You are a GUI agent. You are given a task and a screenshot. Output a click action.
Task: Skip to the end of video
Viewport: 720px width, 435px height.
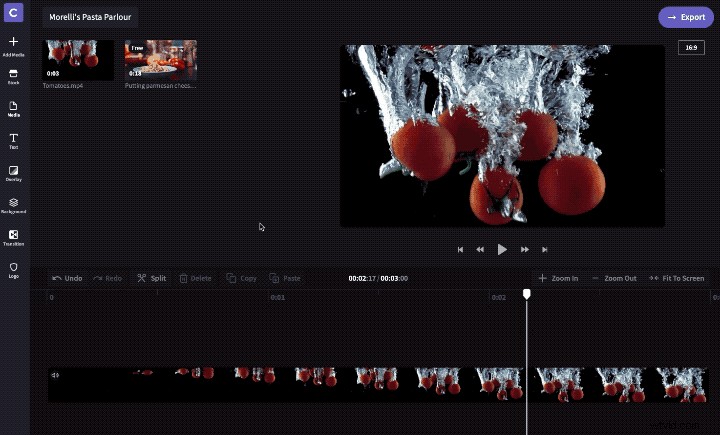coord(545,249)
